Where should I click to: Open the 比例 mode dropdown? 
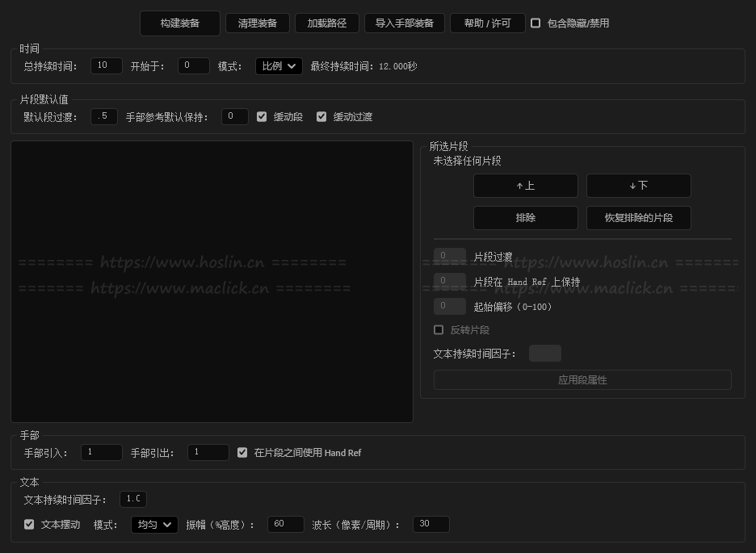click(x=279, y=66)
